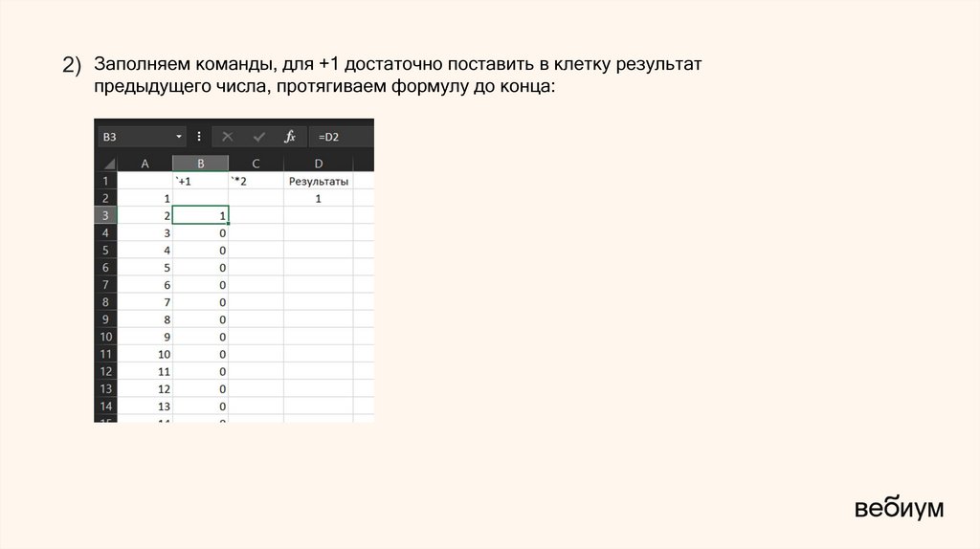Click the formula bar cancel X icon
This screenshot has width=980, height=549.
pyautogui.click(x=228, y=137)
